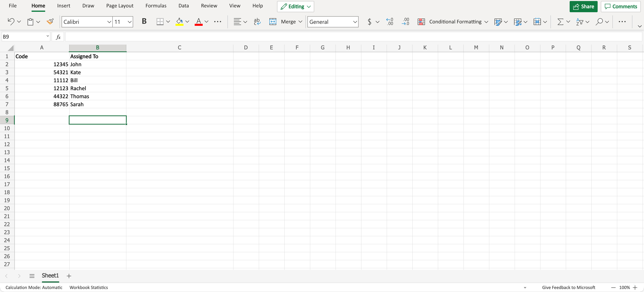Open the File menu
The image size is (644, 292).
pos(13,6)
